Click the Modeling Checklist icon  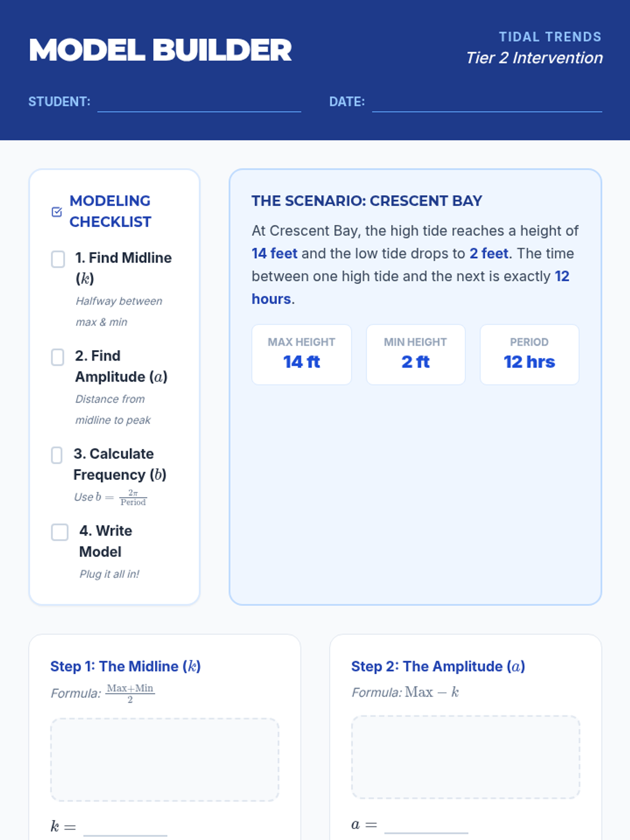pos(57,212)
